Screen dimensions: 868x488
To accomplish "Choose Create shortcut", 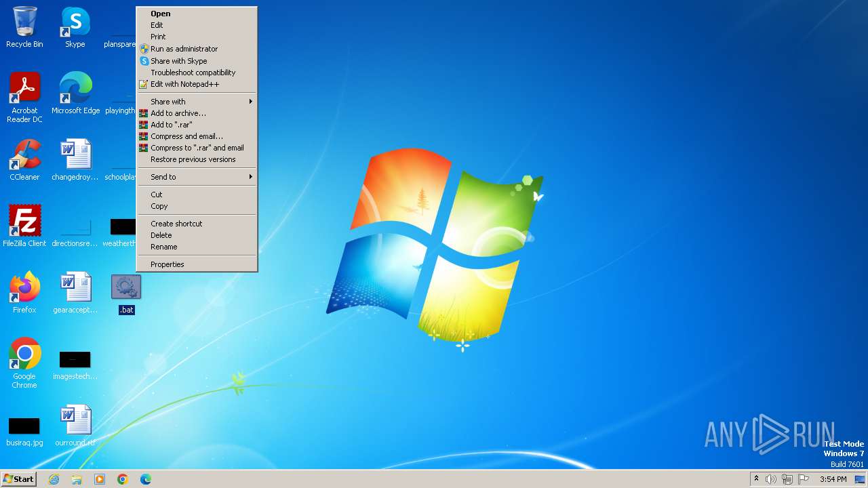I will tap(197, 224).
